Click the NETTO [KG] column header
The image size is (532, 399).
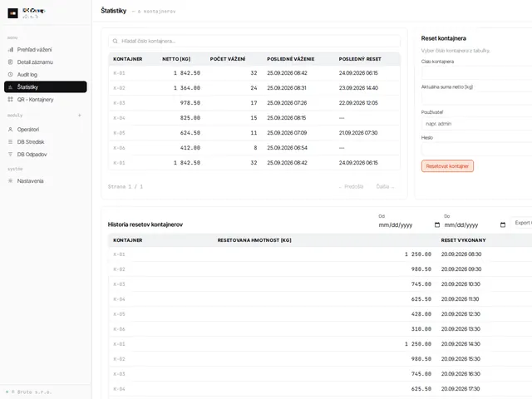[176, 59]
